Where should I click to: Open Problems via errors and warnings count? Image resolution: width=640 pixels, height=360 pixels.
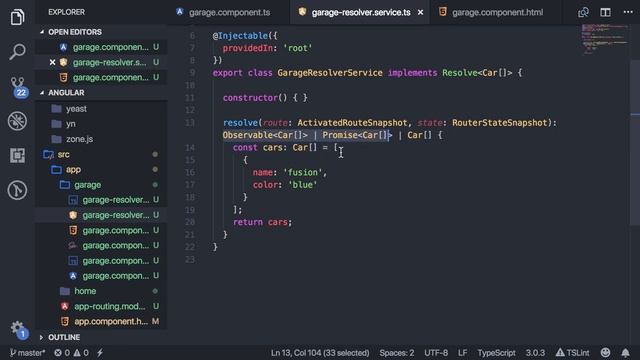pyautogui.click(x=71, y=353)
